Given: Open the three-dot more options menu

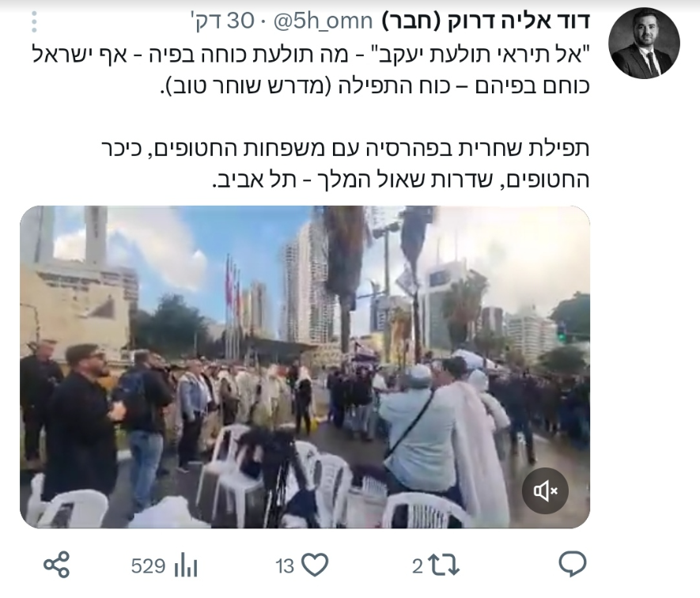Looking at the screenshot, I should [34, 21].
